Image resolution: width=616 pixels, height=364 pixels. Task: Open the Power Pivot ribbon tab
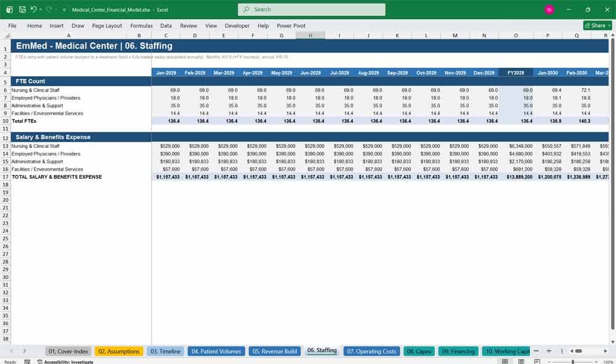[x=291, y=25]
